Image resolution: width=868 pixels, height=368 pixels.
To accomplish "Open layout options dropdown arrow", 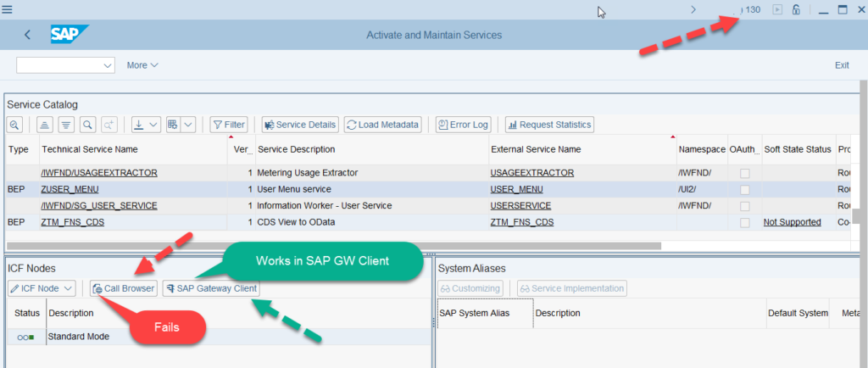I will pos(188,125).
